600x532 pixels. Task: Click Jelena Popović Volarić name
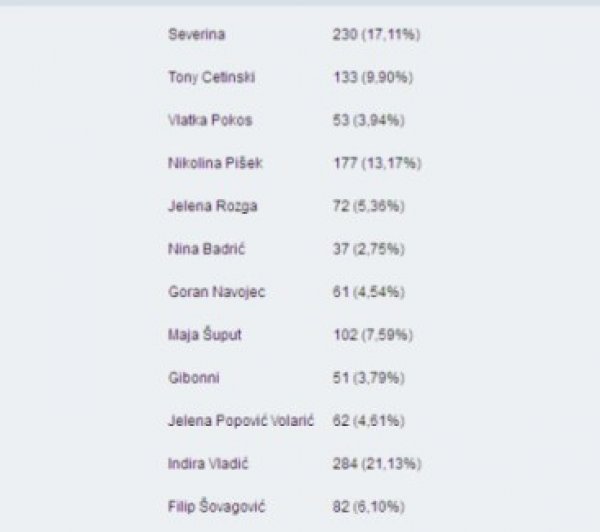[241, 421]
